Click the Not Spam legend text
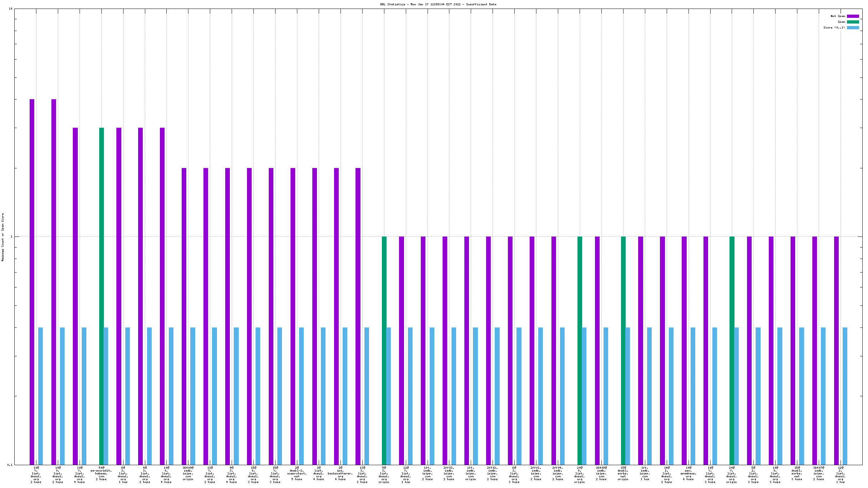 838,16
